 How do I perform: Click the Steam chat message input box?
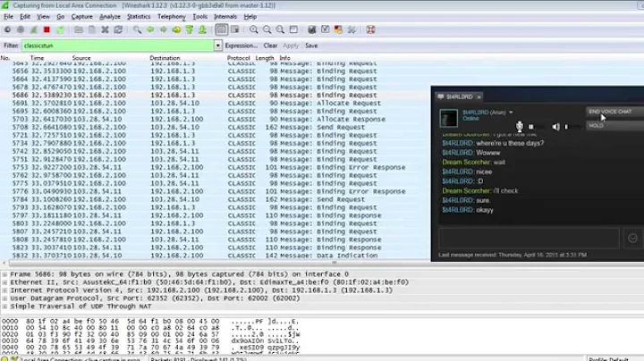click(529, 238)
